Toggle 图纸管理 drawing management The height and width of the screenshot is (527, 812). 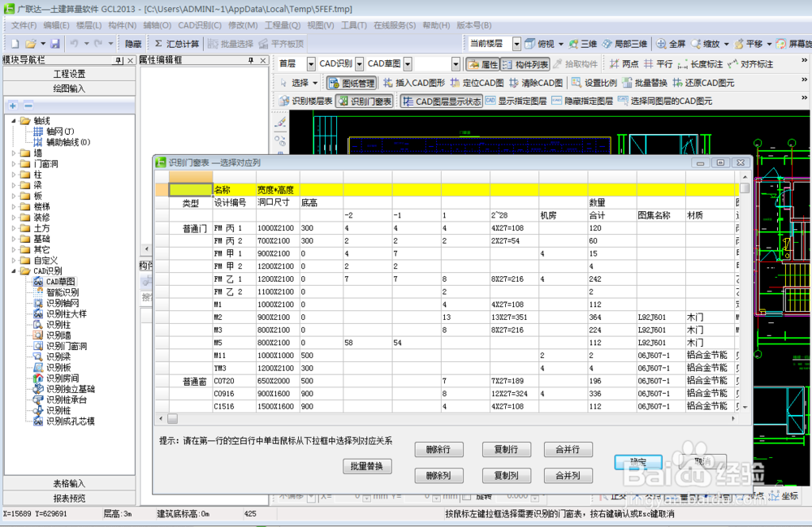(351, 83)
